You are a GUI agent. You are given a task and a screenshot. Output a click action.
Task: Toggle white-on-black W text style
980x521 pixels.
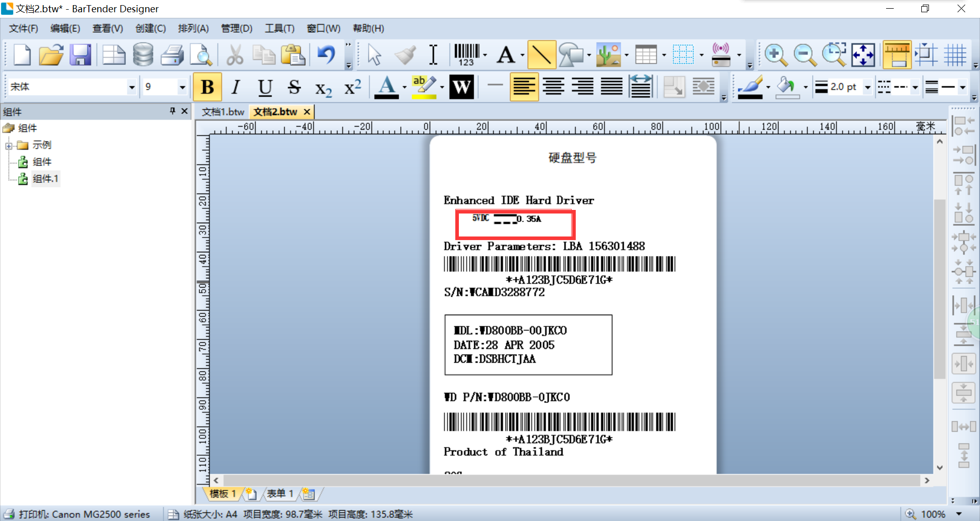tap(461, 87)
